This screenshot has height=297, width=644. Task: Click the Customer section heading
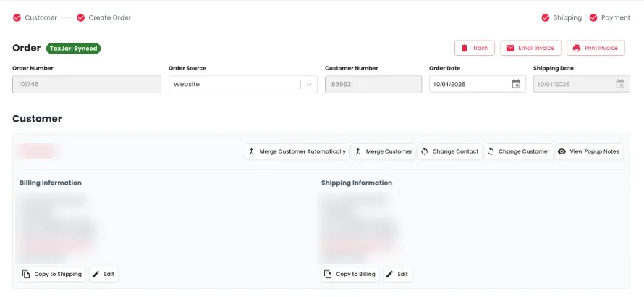(37, 119)
